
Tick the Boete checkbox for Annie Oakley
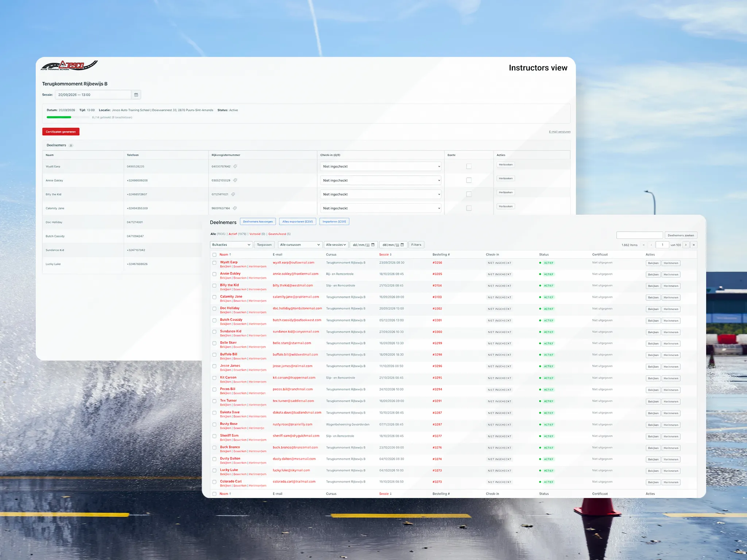(469, 180)
